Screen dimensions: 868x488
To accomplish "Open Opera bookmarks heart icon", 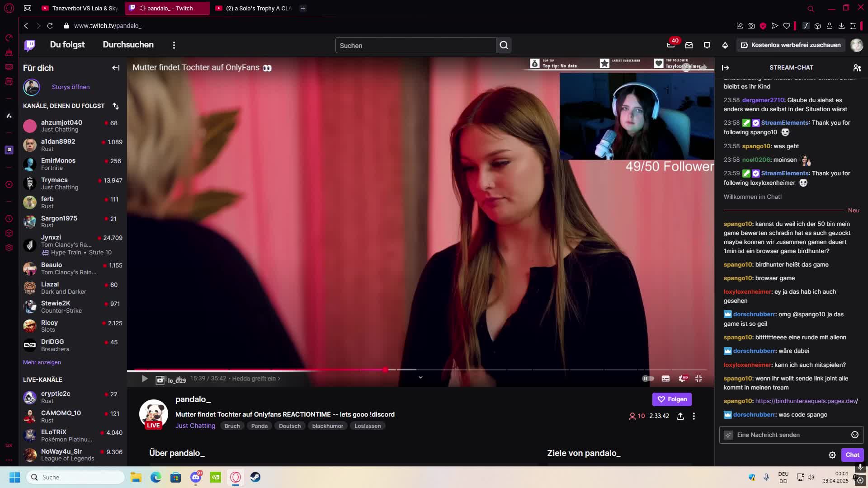I will pos(787,26).
